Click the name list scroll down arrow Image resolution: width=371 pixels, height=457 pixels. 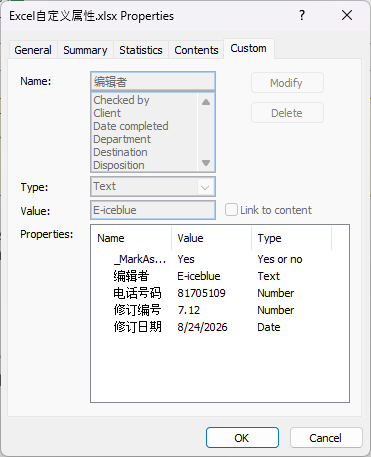click(x=206, y=163)
